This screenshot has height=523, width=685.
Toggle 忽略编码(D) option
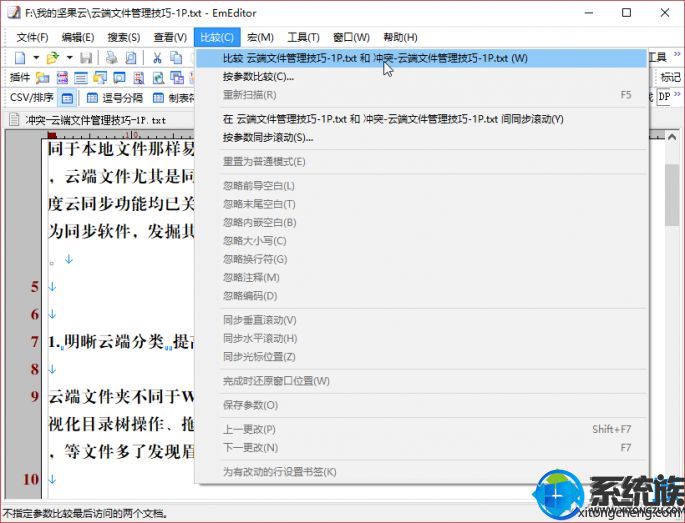[421, 296]
